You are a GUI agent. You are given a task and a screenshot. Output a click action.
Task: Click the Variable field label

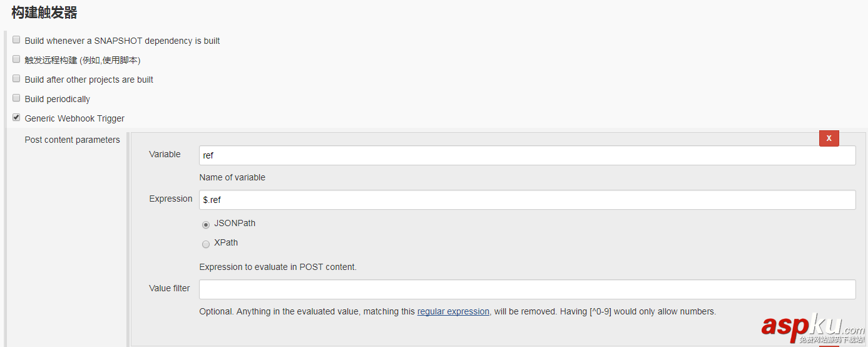pos(165,154)
